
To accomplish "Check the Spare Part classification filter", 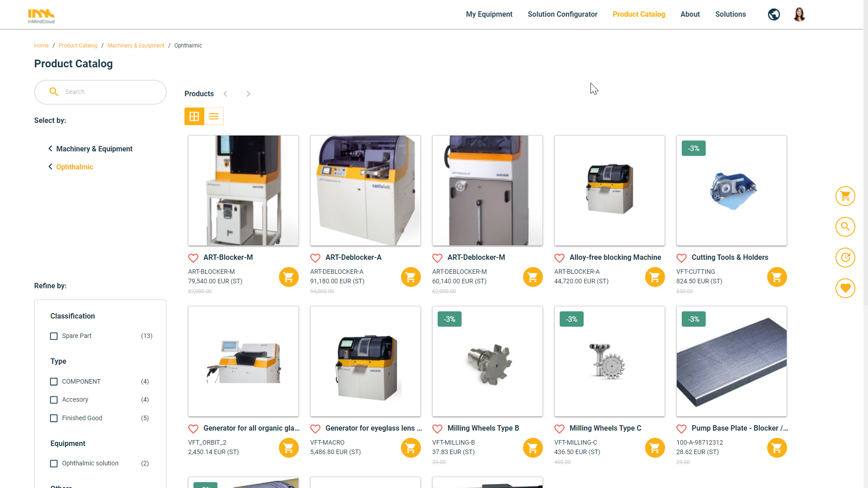I will (x=54, y=336).
